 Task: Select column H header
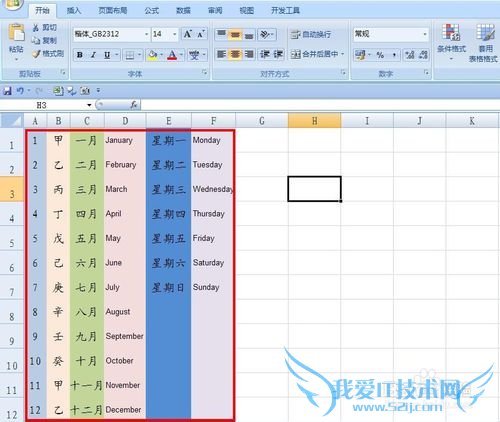[314, 121]
